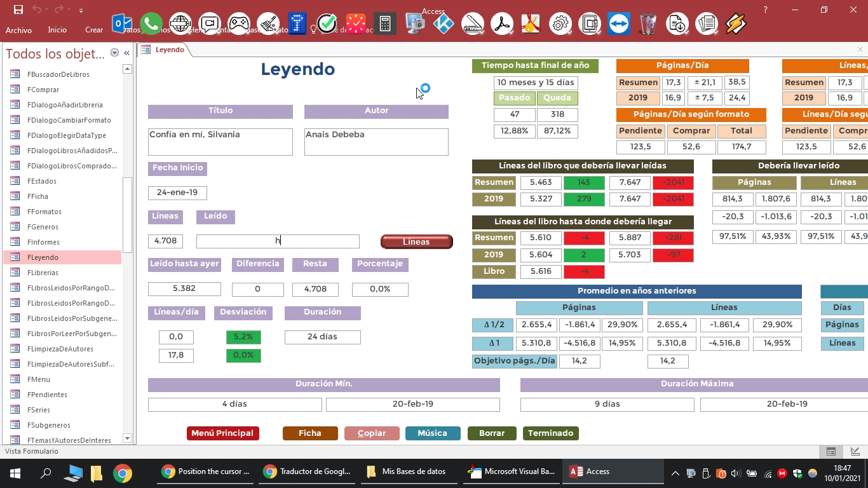The height and width of the screenshot is (488, 868).
Task: Click the green checkmark launcher icon
Action: tap(327, 24)
